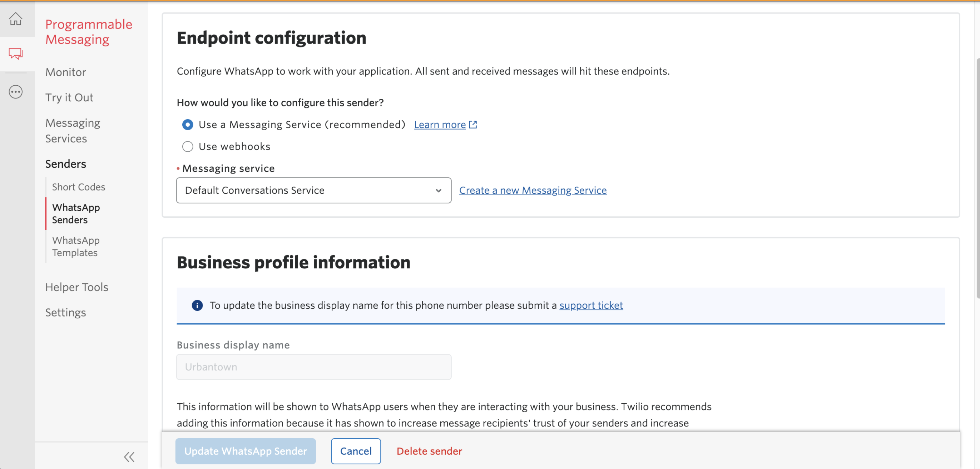Screen dimensions: 980x469
Task: Go to Try it Out
Action: pyautogui.click(x=69, y=97)
